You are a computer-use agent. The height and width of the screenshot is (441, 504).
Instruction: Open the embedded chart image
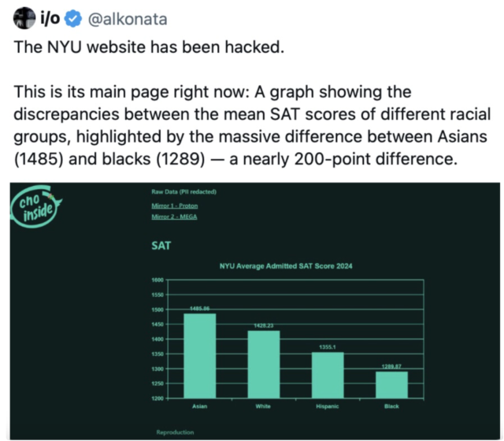pyautogui.click(x=255, y=311)
